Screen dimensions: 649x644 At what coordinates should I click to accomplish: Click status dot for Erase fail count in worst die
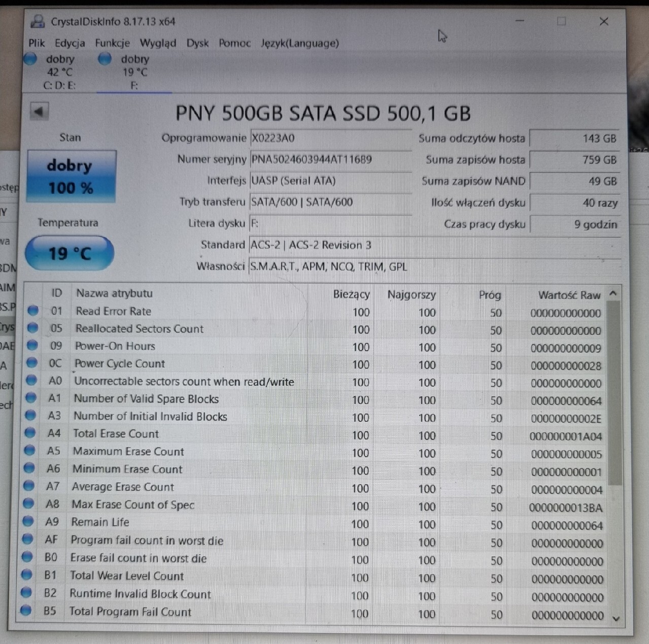pos(27,557)
